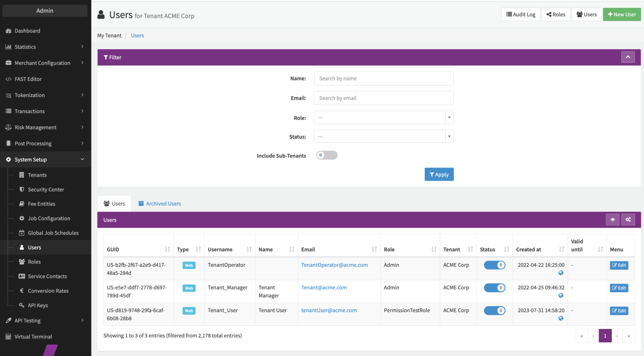Click the New User button
The height and width of the screenshot is (356, 644).
[622, 15]
